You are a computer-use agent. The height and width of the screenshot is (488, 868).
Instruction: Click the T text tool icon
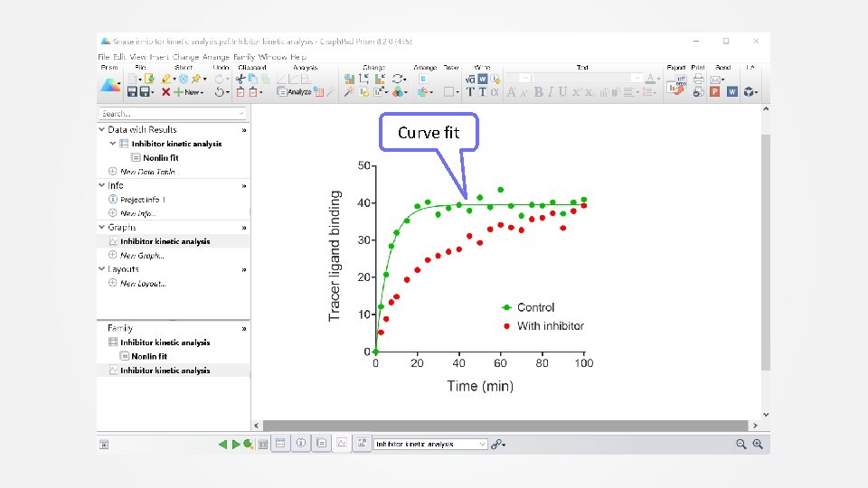470,92
